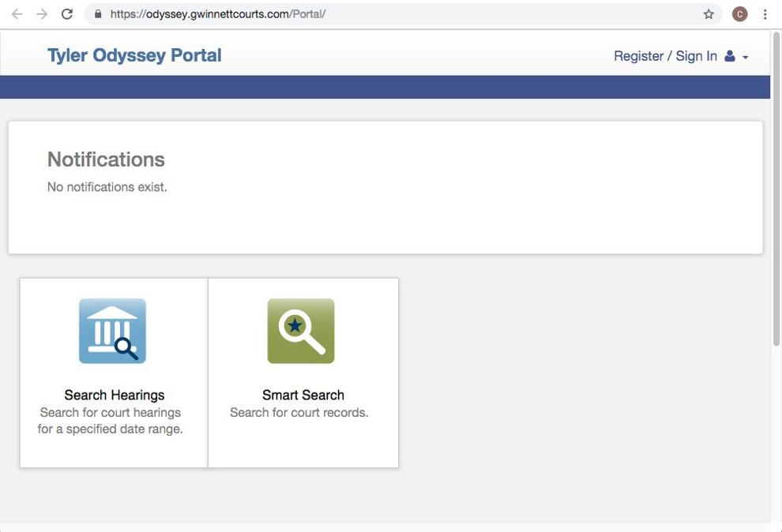Image resolution: width=782 pixels, height=532 pixels.
Task: Click the Notifications heading
Action: tap(106, 159)
